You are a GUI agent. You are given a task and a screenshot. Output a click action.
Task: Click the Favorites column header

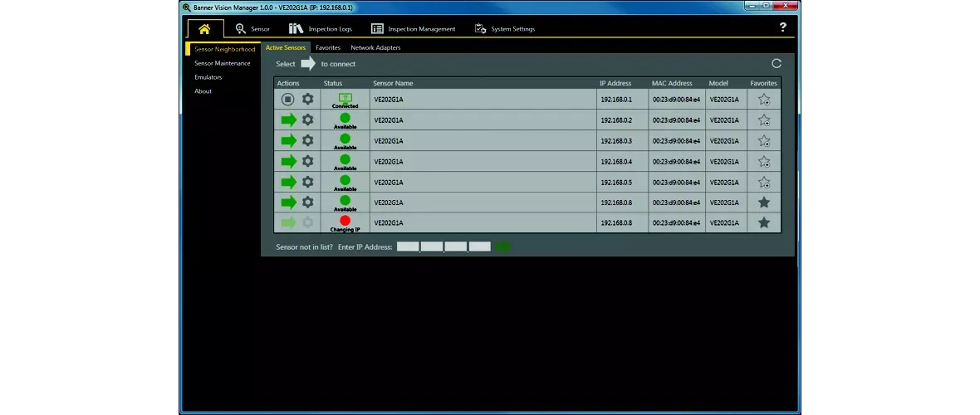(764, 83)
